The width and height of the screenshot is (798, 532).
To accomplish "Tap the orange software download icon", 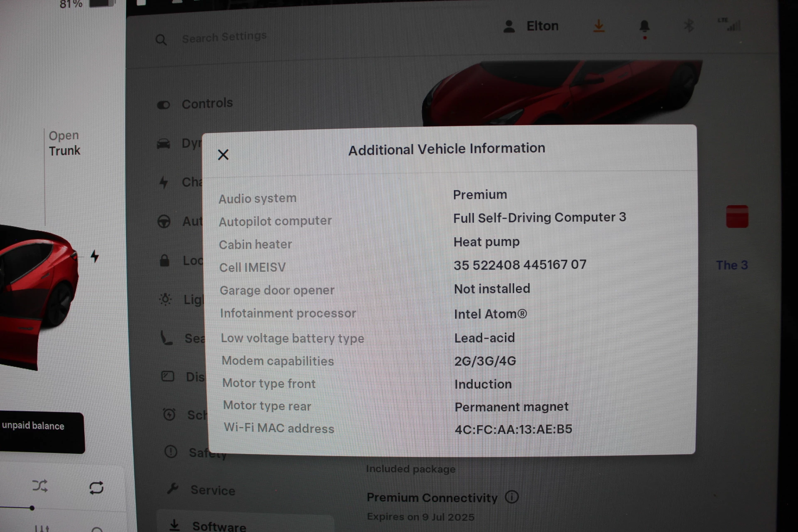I will 598,26.
